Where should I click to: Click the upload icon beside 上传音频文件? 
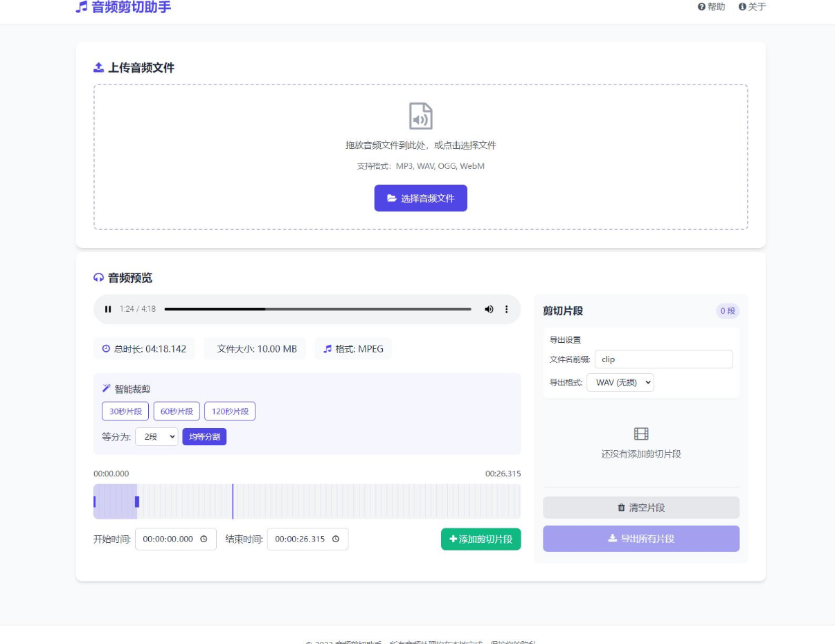[x=98, y=67]
